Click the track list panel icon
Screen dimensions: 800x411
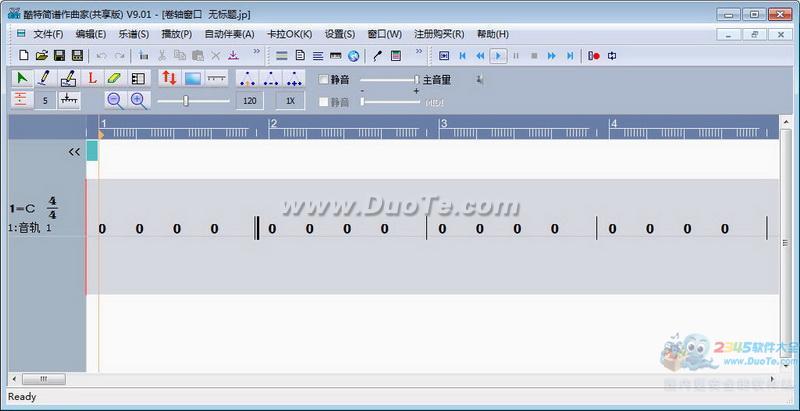pyautogui.click(x=138, y=78)
